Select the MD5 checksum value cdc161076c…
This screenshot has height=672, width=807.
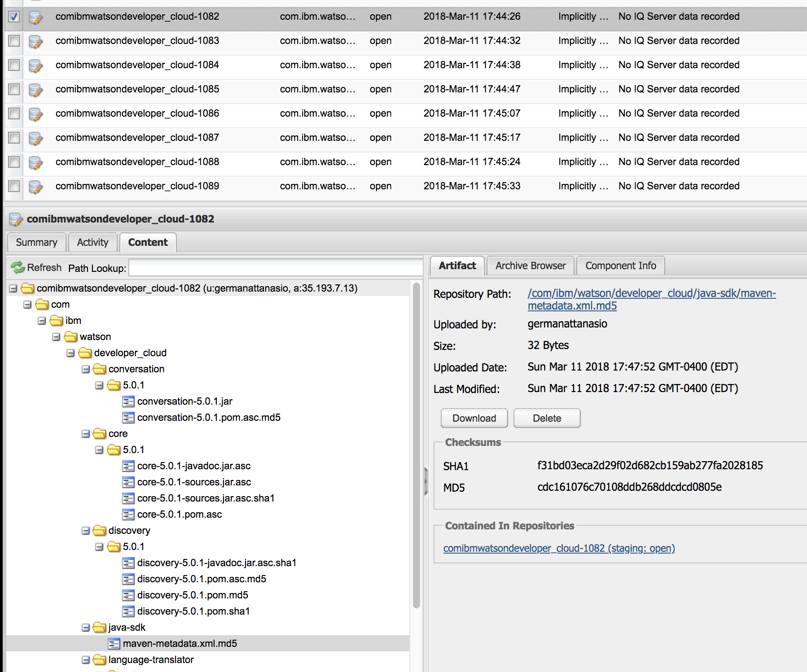630,487
